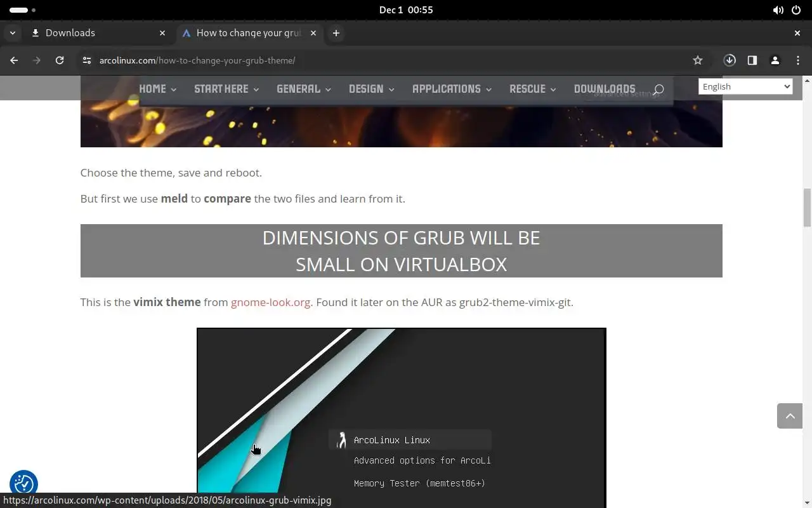Expand the APPLICATIONS menu
The height and width of the screenshot is (508, 812).
(x=452, y=89)
